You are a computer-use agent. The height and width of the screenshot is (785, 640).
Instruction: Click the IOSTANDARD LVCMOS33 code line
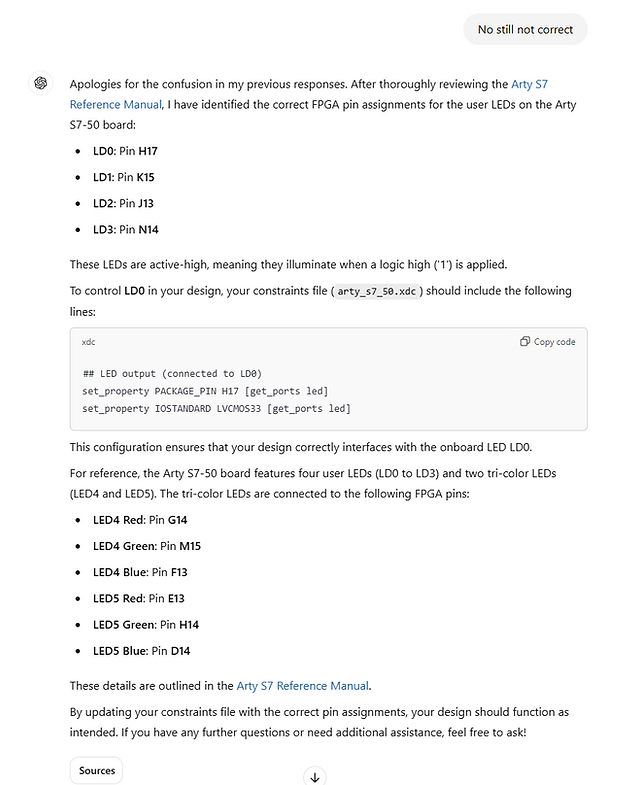[216, 409]
